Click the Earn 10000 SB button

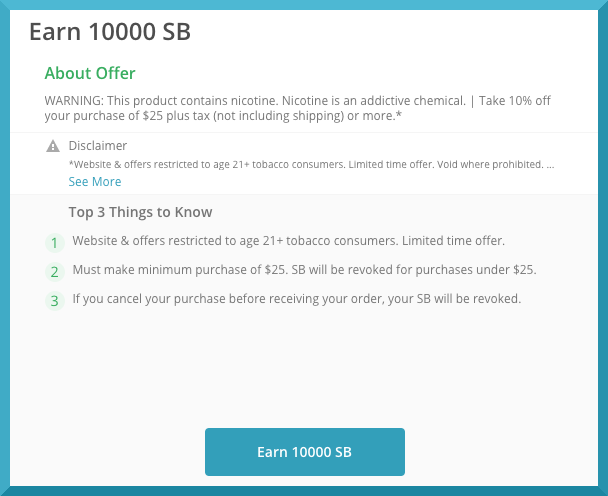[x=305, y=452]
